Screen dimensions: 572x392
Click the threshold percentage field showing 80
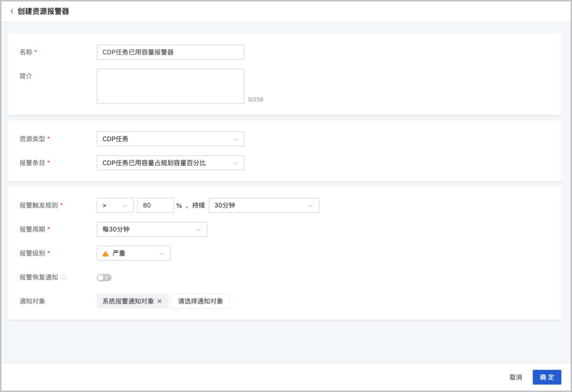point(155,206)
